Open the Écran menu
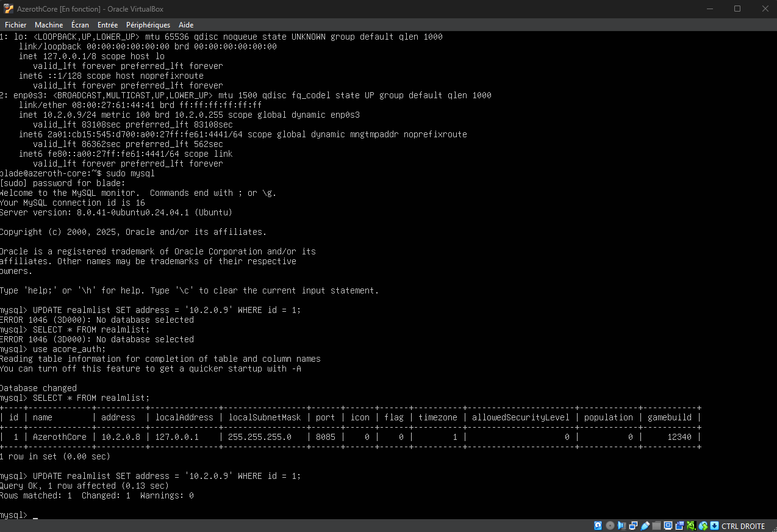 80,25
